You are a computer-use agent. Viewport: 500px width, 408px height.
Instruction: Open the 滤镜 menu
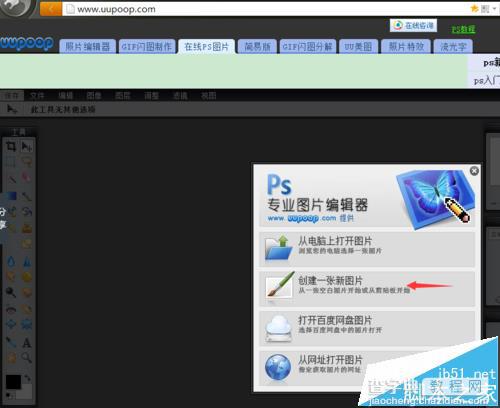click(x=180, y=96)
